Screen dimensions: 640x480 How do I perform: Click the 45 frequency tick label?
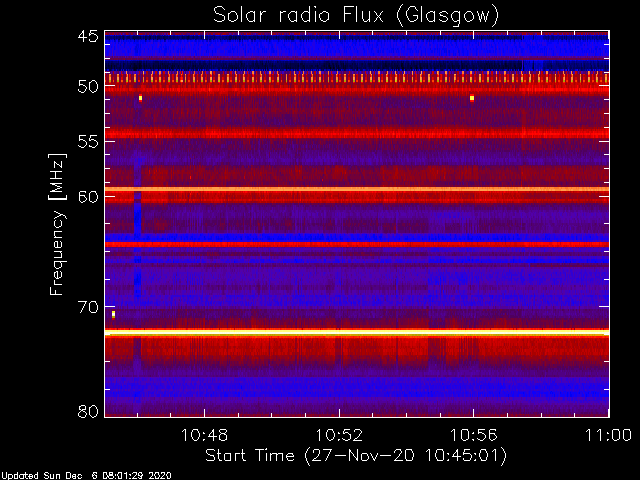(x=88, y=37)
